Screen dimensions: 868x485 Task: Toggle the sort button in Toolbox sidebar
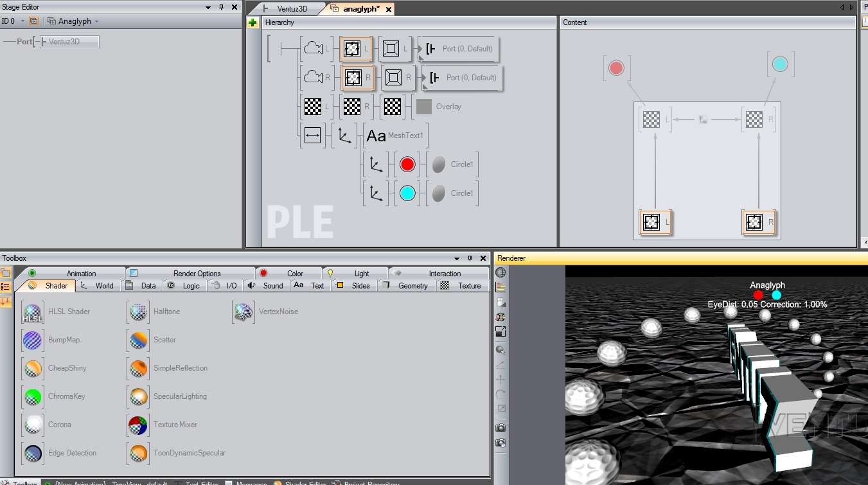[x=6, y=301]
